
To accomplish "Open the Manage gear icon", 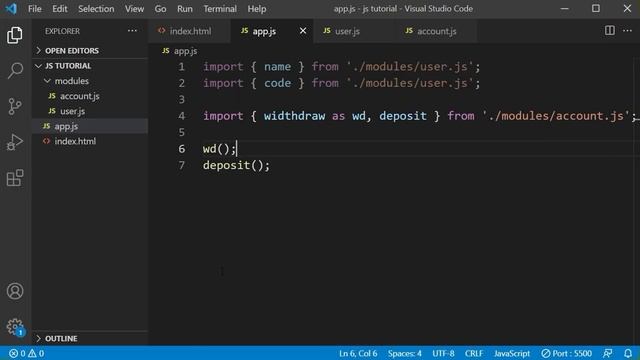I will (15, 327).
